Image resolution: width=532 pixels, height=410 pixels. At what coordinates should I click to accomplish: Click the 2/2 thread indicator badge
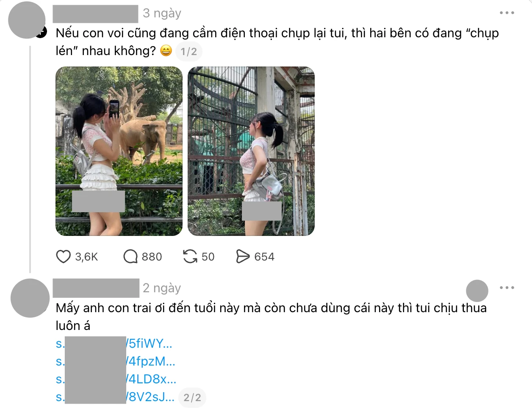click(192, 398)
